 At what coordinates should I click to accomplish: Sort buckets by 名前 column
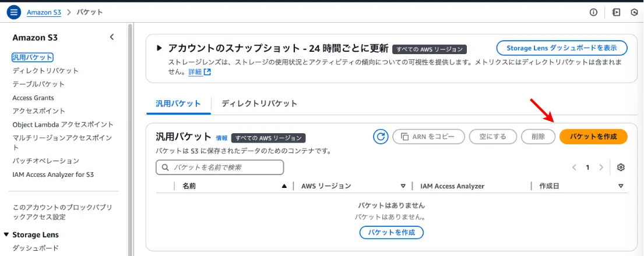[284, 186]
